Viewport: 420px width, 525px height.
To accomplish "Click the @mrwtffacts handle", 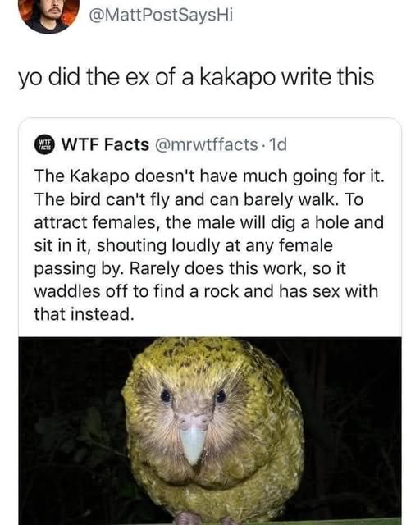I will (205, 144).
